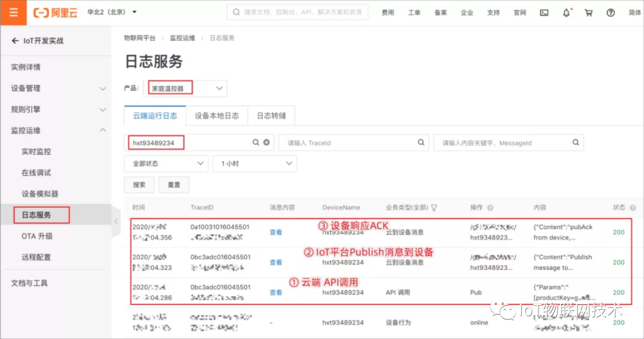Open the notifications bell

click(x=566, y=13)
